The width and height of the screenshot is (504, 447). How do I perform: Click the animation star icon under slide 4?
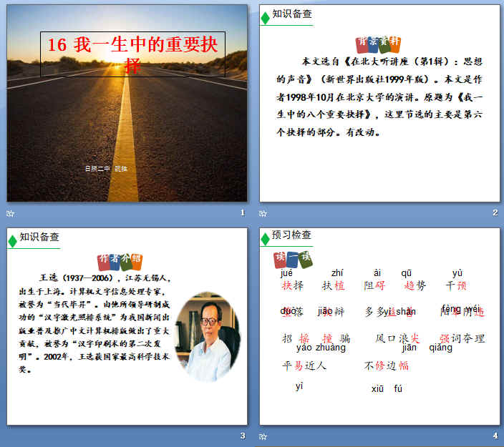tap(263, 436)
